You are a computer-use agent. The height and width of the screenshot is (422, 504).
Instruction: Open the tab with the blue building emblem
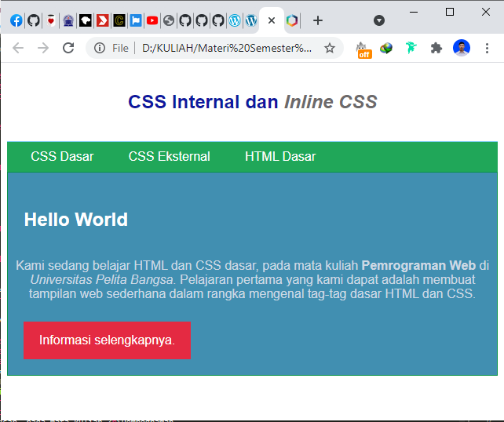pyautogui.click(x=68, y=20)
